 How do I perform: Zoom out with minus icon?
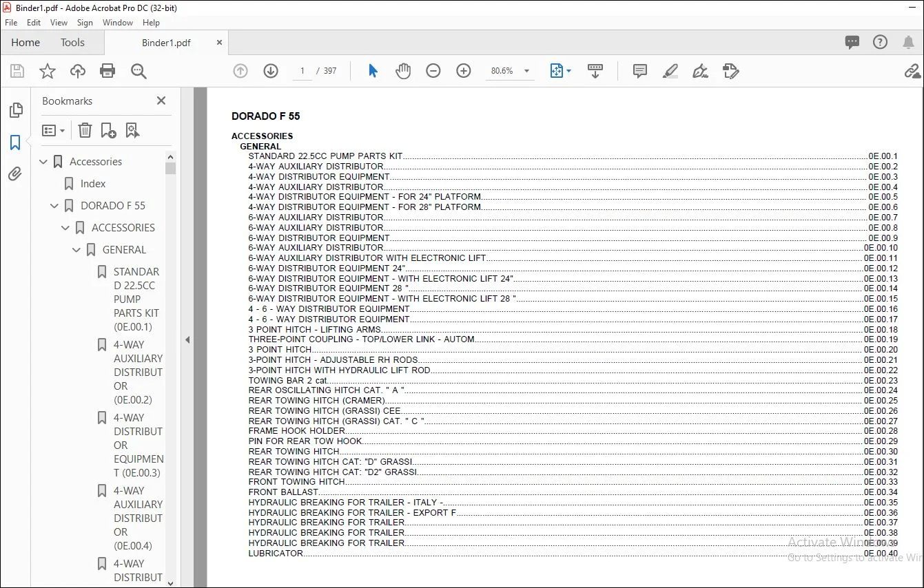[433, 71]
